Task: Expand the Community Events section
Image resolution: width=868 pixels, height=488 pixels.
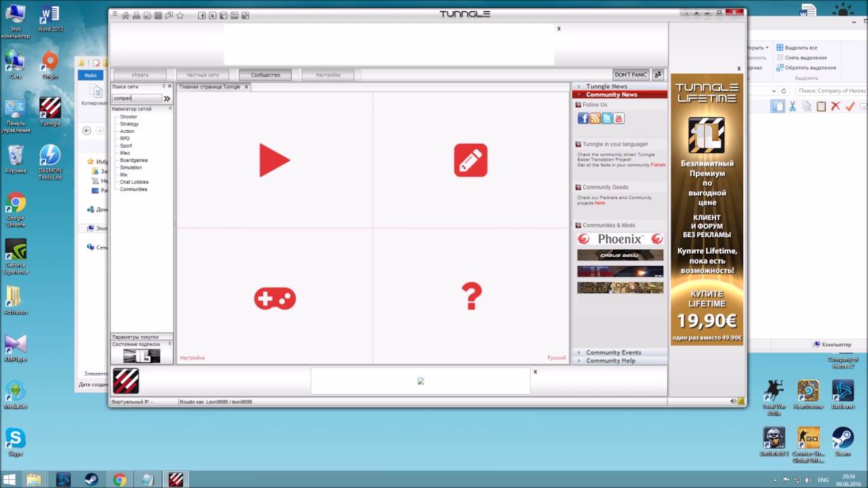Action: click(620, 352)
